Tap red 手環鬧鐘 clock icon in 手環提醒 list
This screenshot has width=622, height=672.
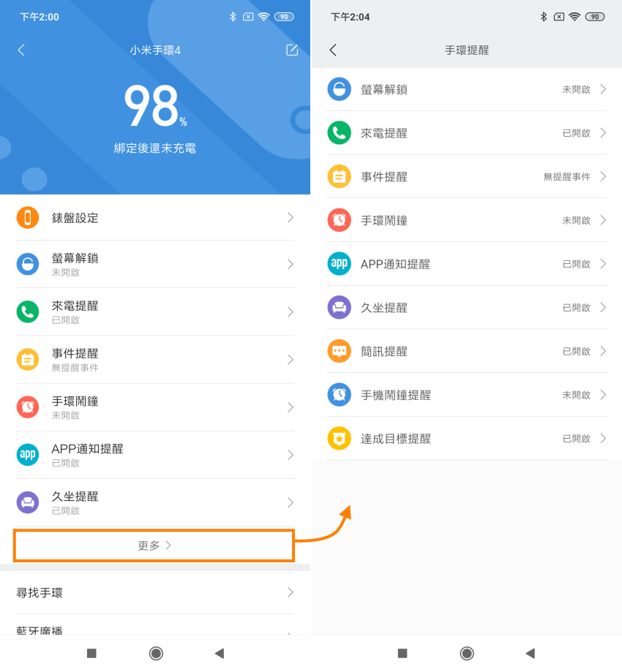pyautogui.click(x=340, y=220)
